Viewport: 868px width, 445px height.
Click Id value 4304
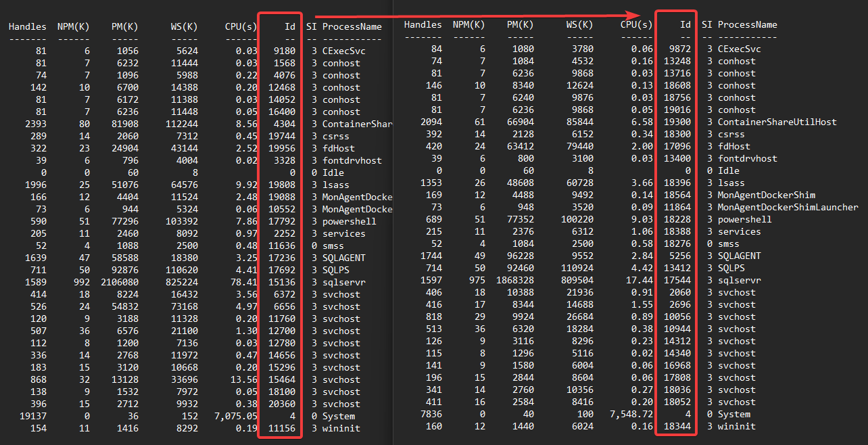[x=284, y=124]
